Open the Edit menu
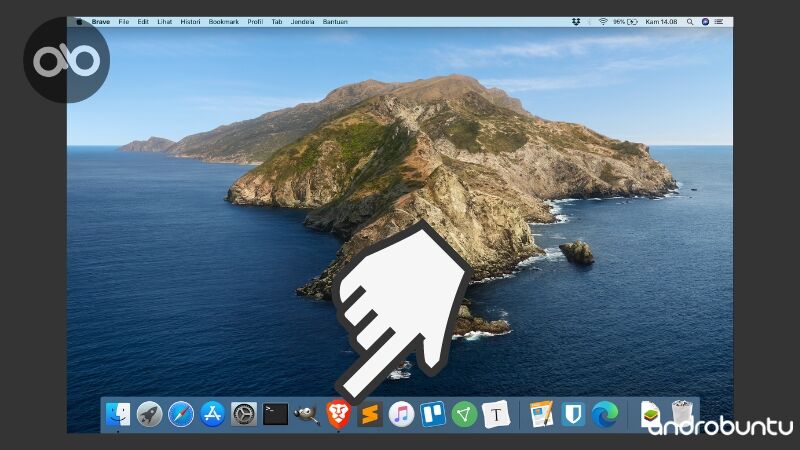The image size is (800, 450). (143, 22)
